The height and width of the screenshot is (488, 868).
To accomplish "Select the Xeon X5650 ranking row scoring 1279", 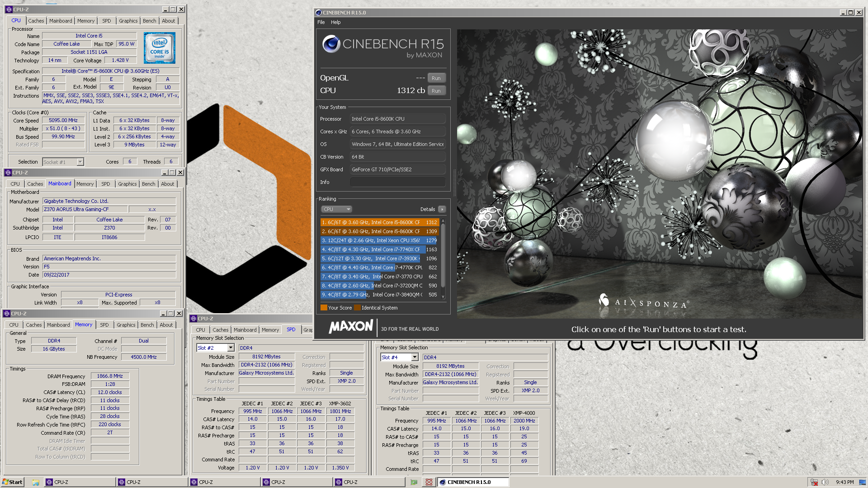I will 379,240.
